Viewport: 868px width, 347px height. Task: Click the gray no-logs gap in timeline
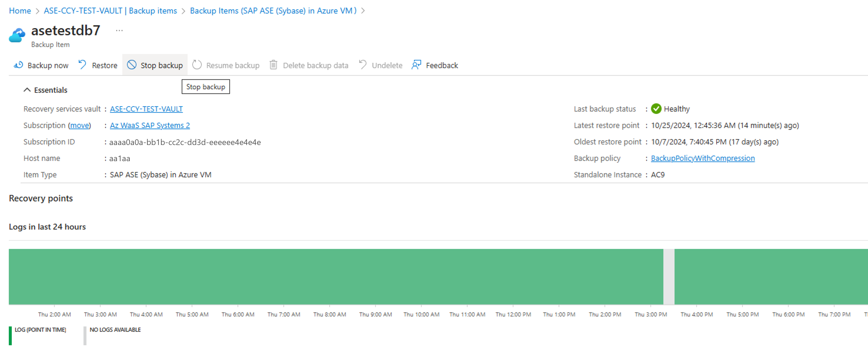point(669,277)
